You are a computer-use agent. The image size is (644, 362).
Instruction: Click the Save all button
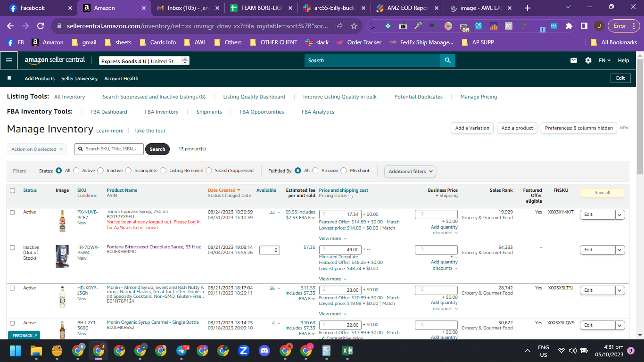click(602, 192)
